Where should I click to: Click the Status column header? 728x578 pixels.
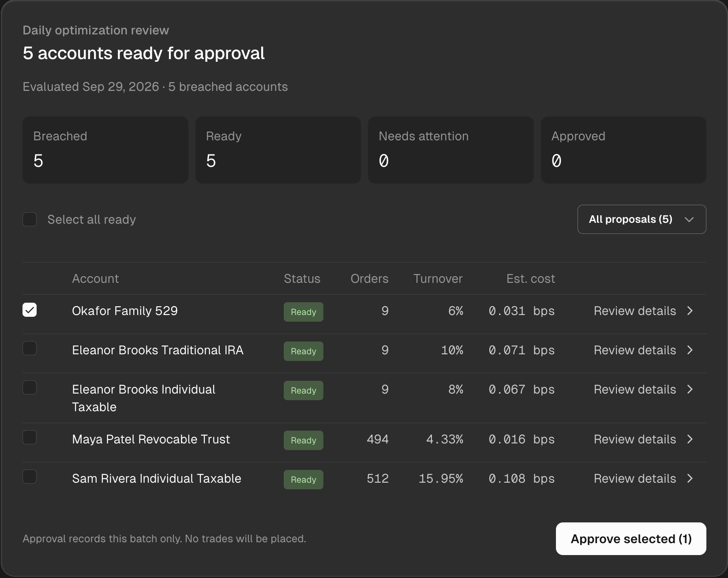tap(302, 279)
